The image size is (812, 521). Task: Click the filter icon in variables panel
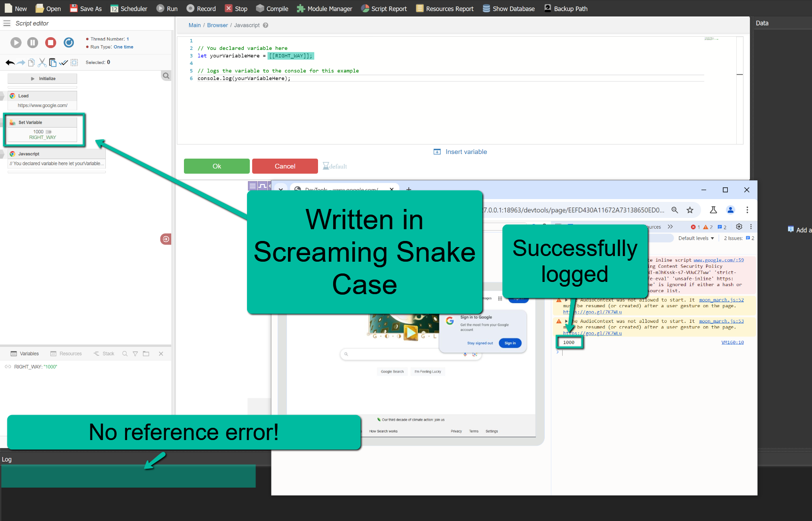click(x=135, y=354)
